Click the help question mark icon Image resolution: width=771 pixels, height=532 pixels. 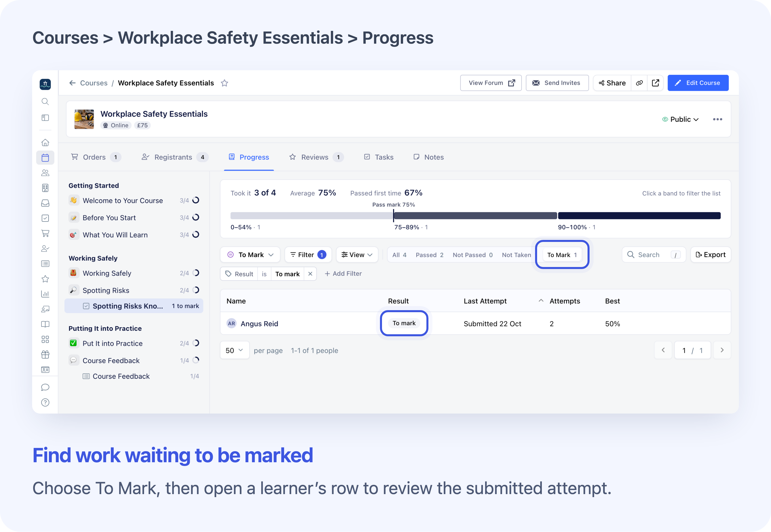point(45,403)
